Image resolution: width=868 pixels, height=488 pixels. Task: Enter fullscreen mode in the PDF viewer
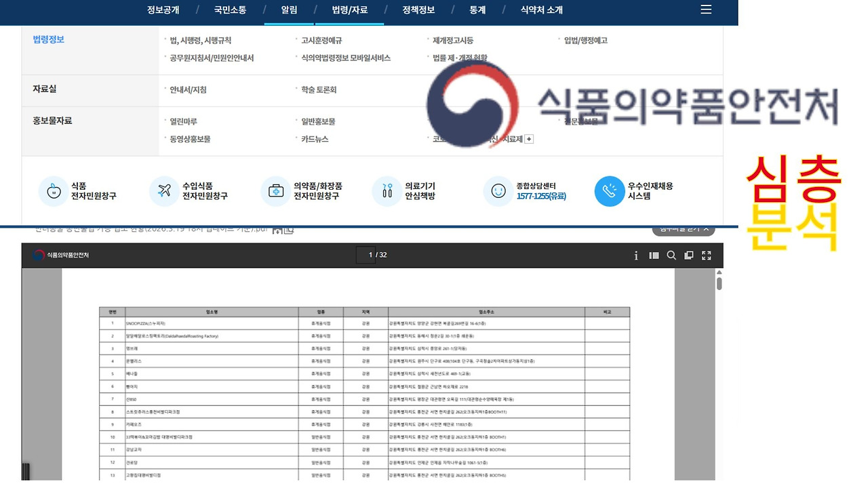click(707, 256)
